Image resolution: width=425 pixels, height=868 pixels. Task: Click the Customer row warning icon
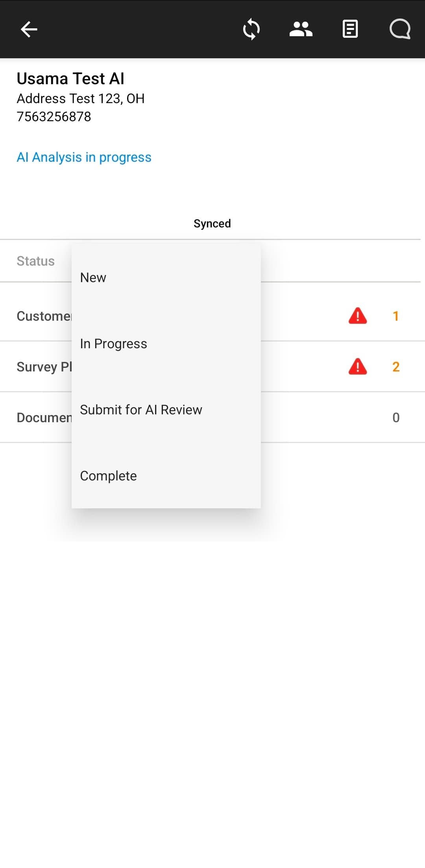358,316
